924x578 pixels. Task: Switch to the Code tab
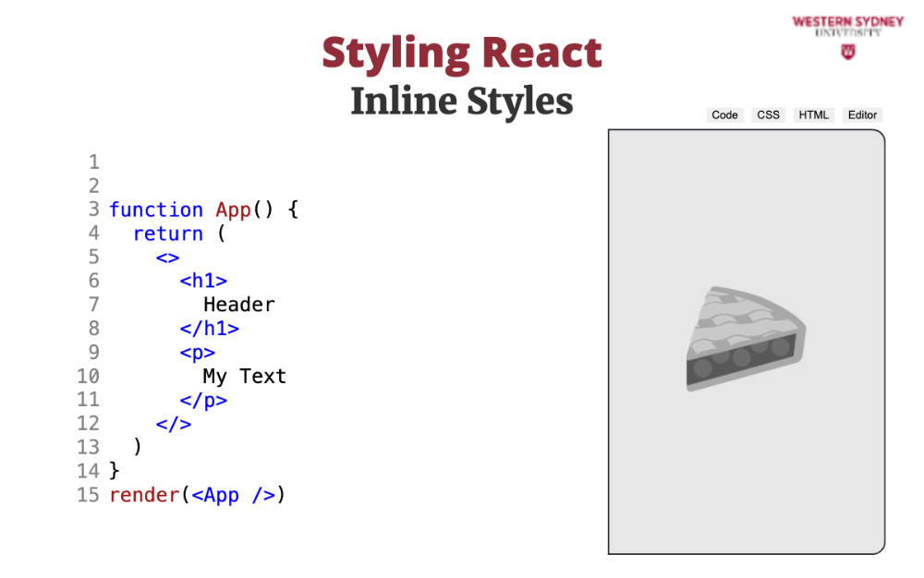point(724,115)
